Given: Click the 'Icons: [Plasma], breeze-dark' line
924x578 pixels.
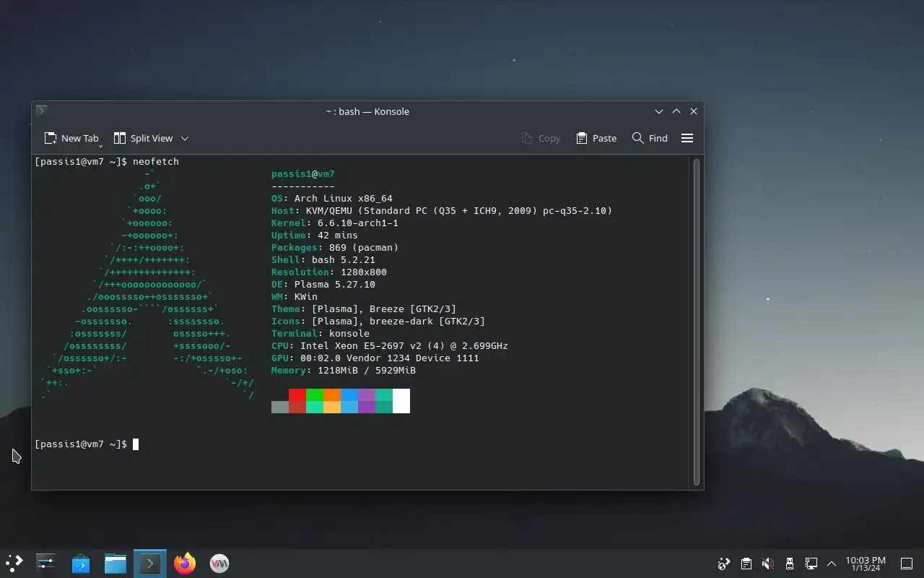Looking at the screenshot, I should 378,322.
